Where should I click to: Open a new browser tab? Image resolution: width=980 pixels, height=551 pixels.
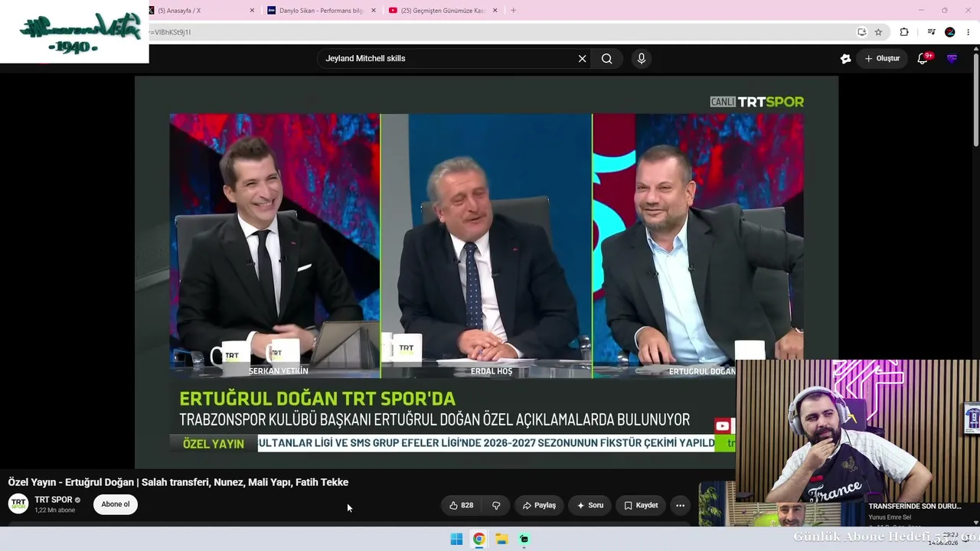(513, 11)
